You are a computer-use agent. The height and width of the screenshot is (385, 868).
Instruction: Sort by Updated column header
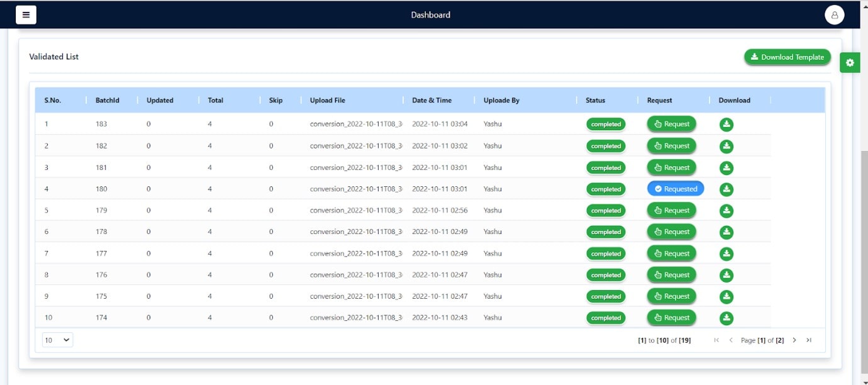(x=160, y=100)
